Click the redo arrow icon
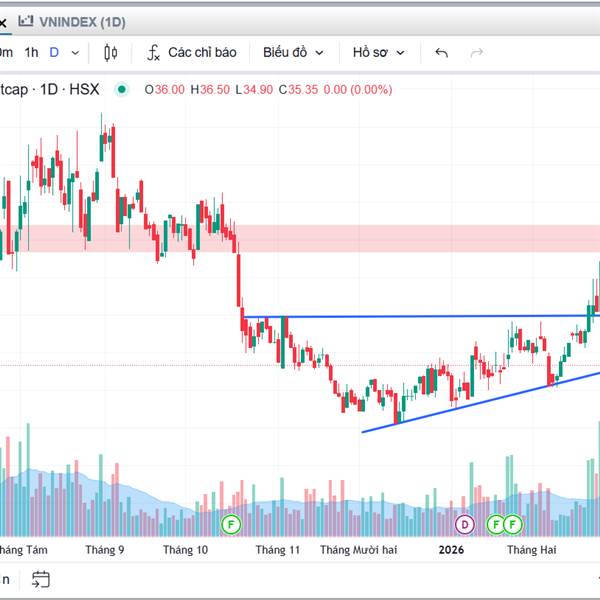Image resolution: width=600 pixels, height=600 pixels. [x=477, y=52]
